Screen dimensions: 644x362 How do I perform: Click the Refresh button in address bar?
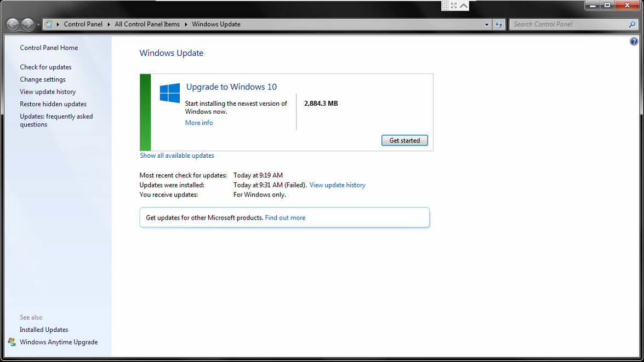pyautogui.click(x=499, y=25)
